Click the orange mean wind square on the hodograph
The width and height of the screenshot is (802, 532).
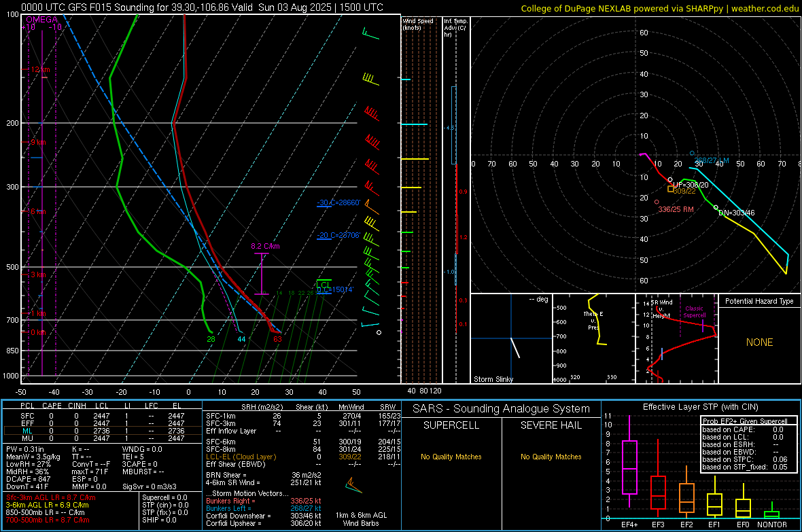click(x=671, y=189)
